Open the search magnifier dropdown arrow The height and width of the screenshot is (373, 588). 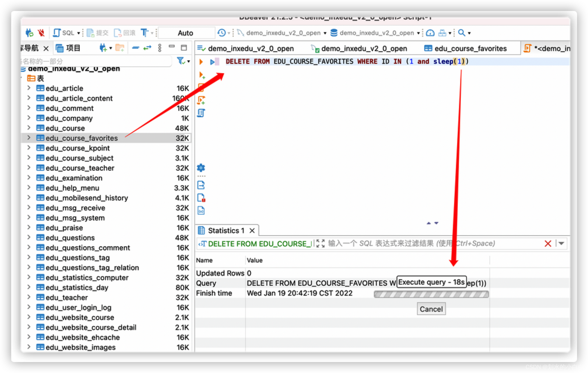pos(469,33)
